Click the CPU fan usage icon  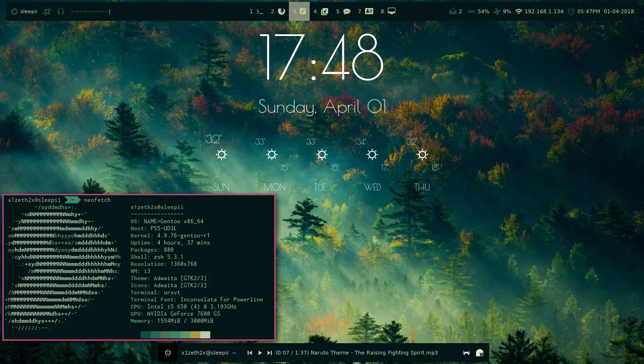point(496,11)
